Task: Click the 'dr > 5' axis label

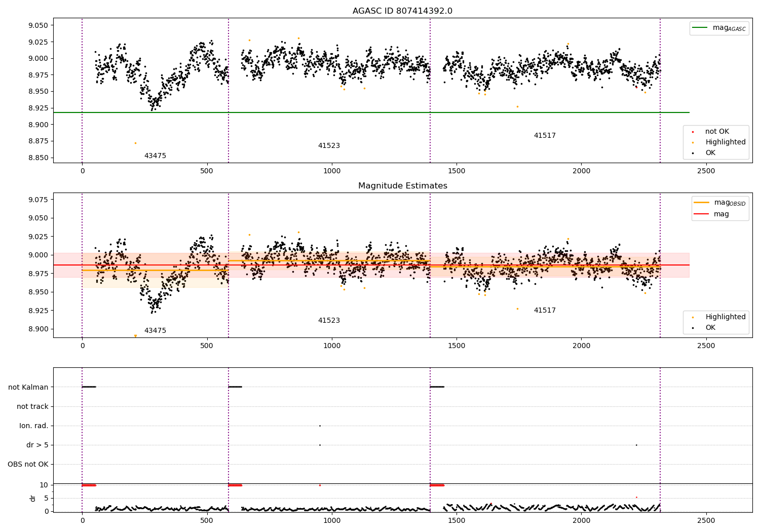Action: pyautogui.click(x=37, y=445)
